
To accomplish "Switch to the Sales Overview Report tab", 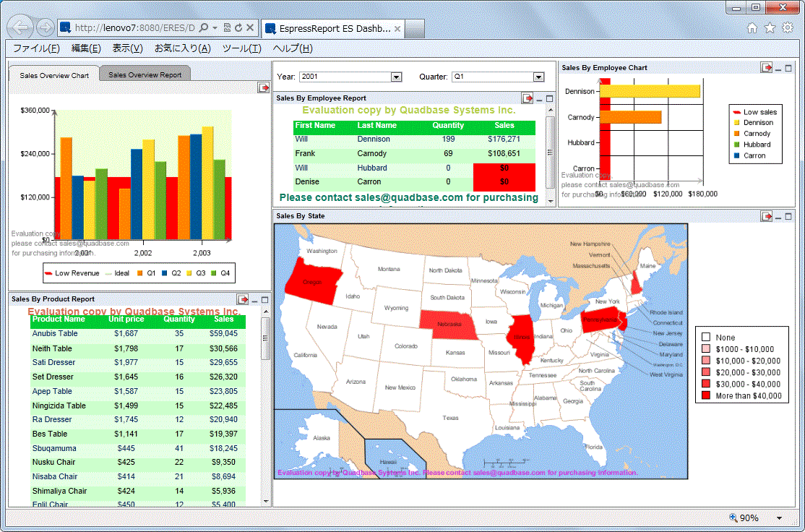I will pos(145,75).
